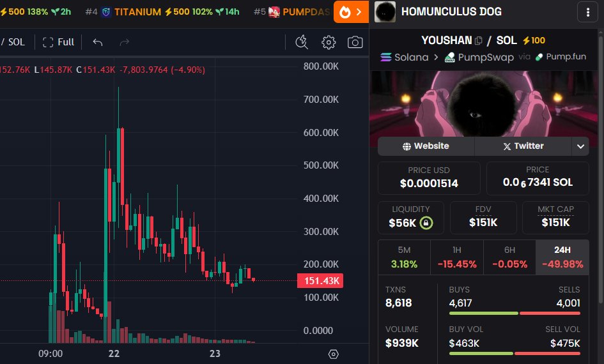Image resolution: width=604 pixels, height=364 pixels.
Task: Copy the YOUSHAN token address
Action: point(479,40)
